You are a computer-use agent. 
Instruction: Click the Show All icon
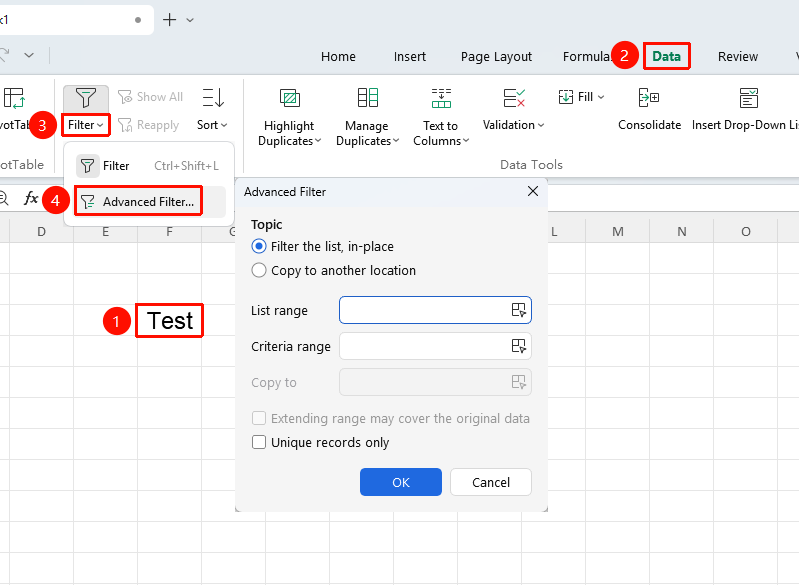pyautogui.click(x=125, y=97)
